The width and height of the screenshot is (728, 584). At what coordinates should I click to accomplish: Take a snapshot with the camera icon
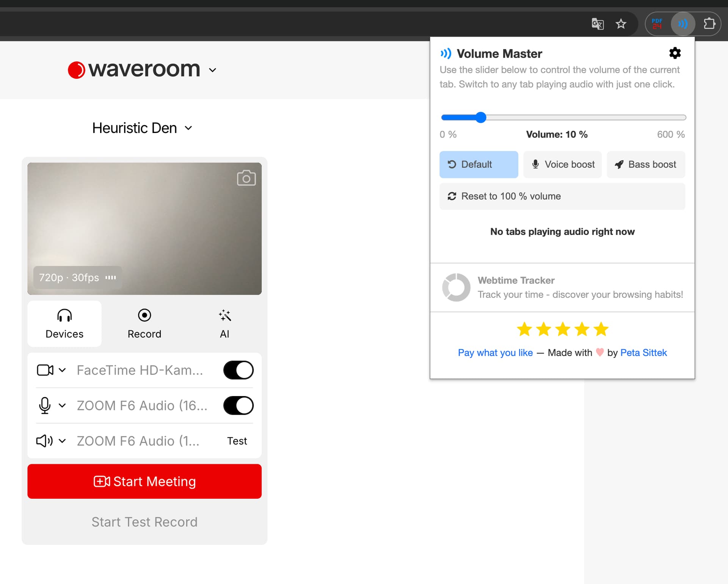[x=246, y=178]
